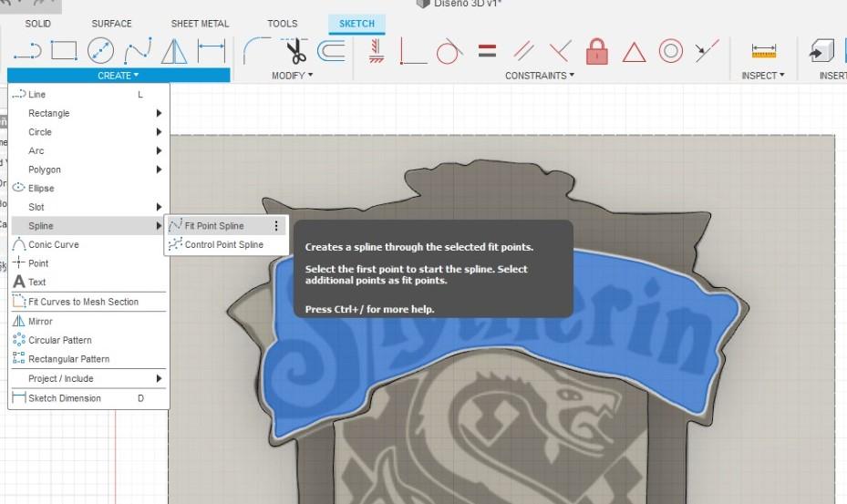Expand the Arc submenu
Image resolution: width=847 pixels, height=504 pixels.
tap(88, 150)
